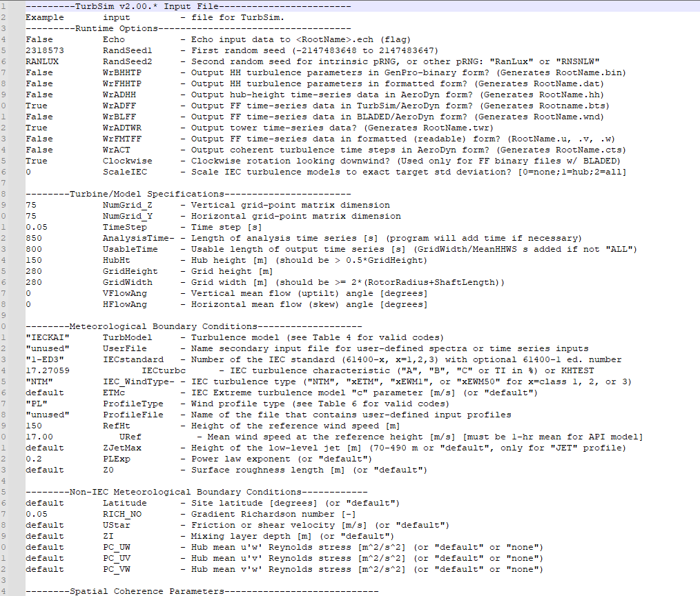
Task: Select the word RANLUX on the RandSeed2 line
Action: (x=41, y=61)
